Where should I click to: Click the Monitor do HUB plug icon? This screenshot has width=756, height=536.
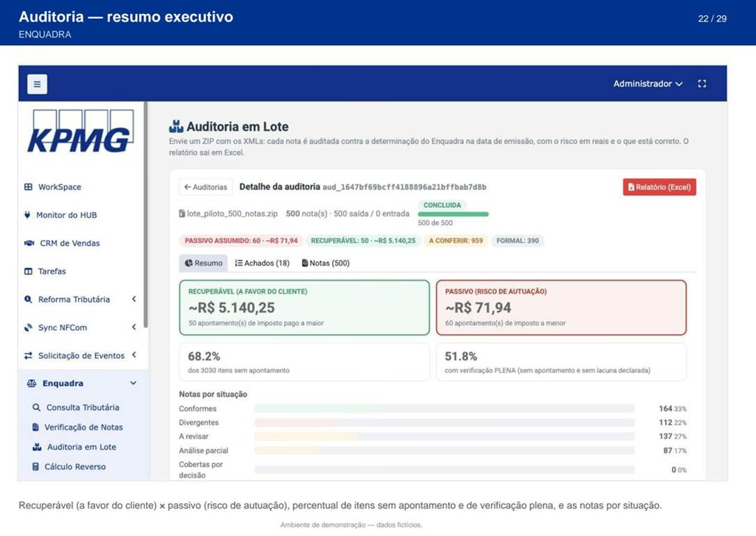[x=27, y=215]
